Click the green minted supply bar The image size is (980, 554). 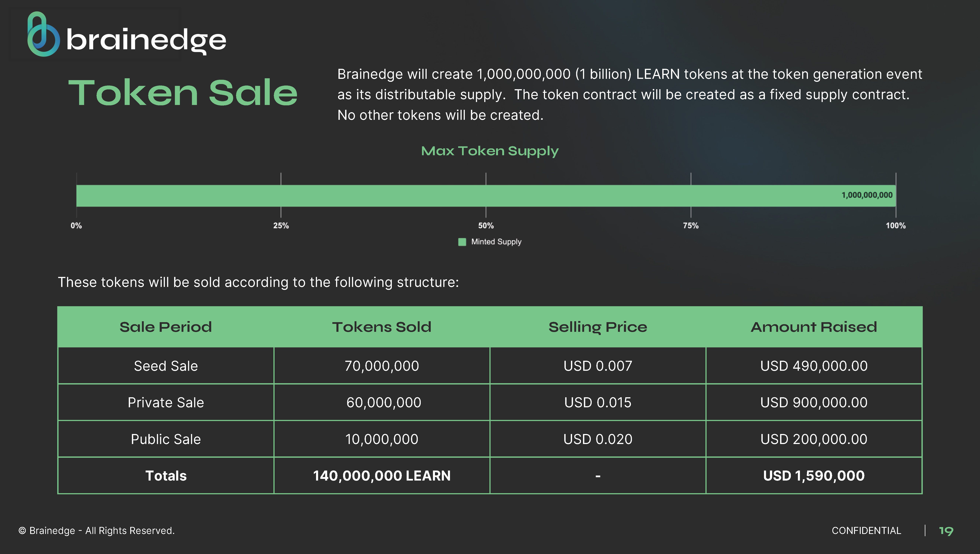pyautogui.click(x=456, y=196)
